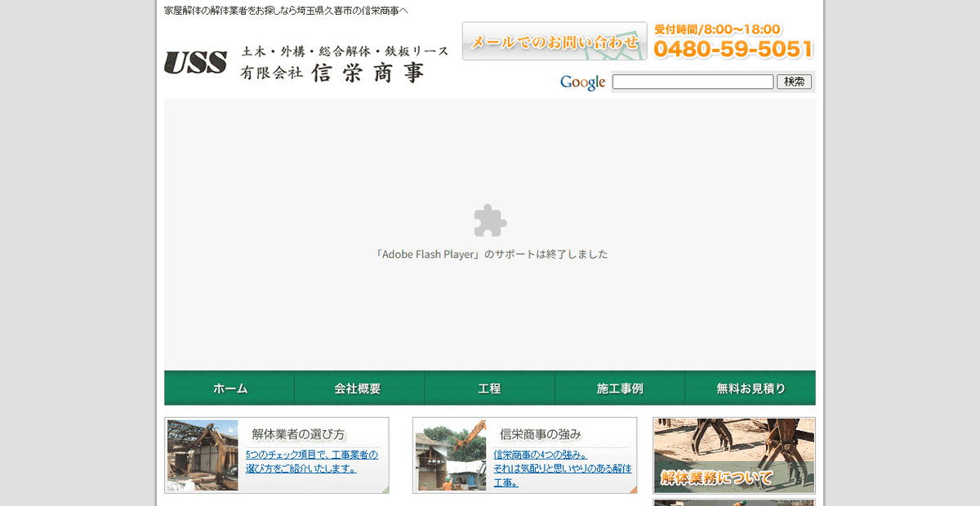This screenshot has height=506, width=980.
Task: Open メールでのお問い合わせ contact button
Action: 554,40
